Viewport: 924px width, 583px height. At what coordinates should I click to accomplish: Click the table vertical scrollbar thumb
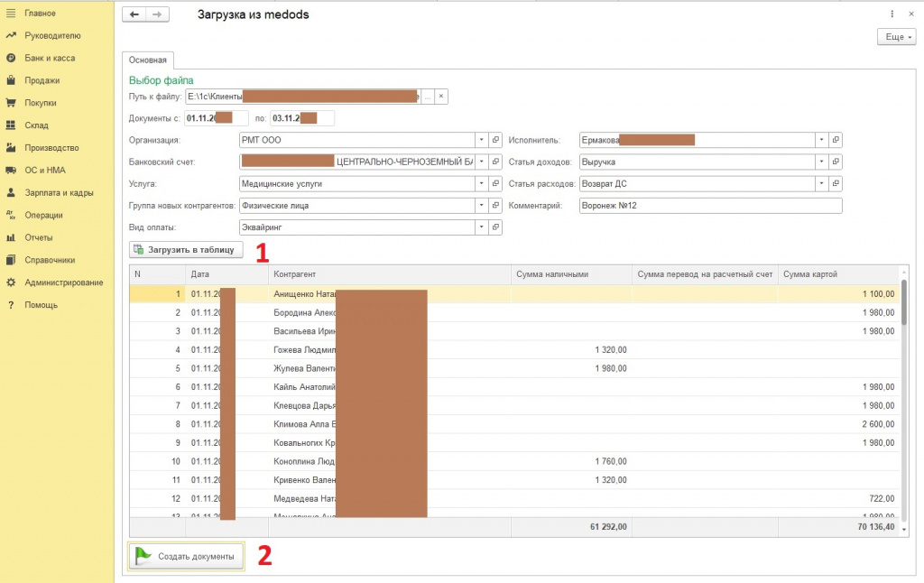[x=904, y=301]
